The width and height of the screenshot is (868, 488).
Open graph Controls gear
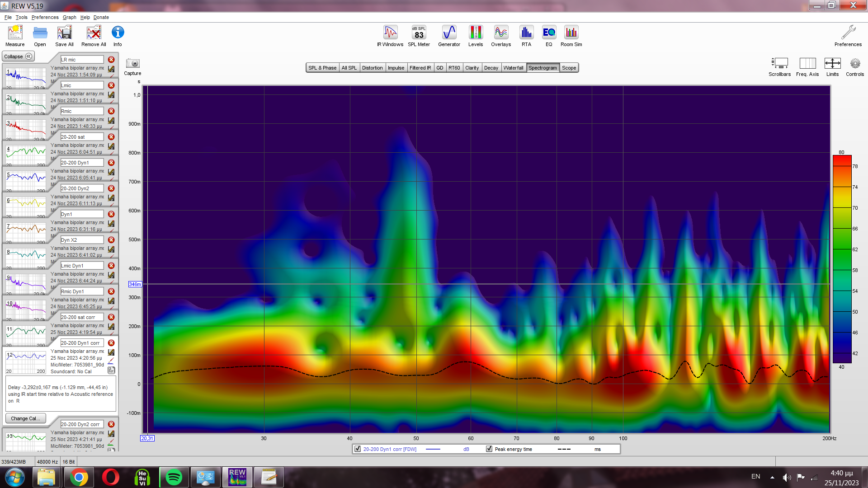854,64
